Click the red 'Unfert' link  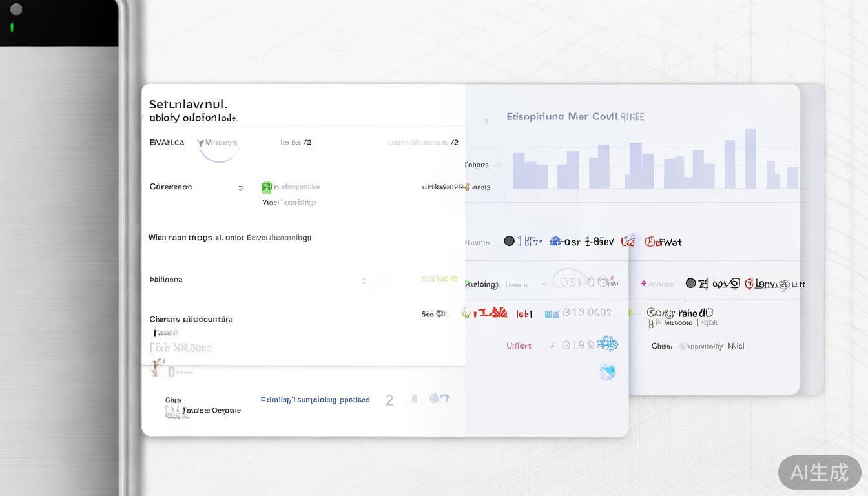(519, 346)
